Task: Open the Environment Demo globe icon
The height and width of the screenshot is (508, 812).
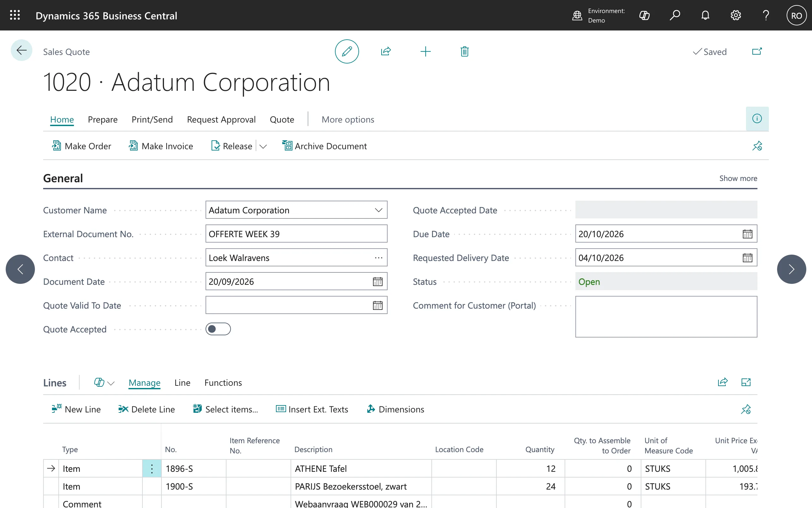Action: 577,16
